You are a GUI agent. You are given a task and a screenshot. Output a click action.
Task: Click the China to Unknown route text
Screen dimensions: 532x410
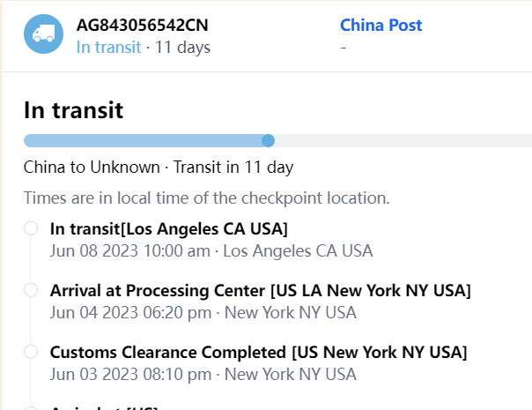[x=92, y=168]
